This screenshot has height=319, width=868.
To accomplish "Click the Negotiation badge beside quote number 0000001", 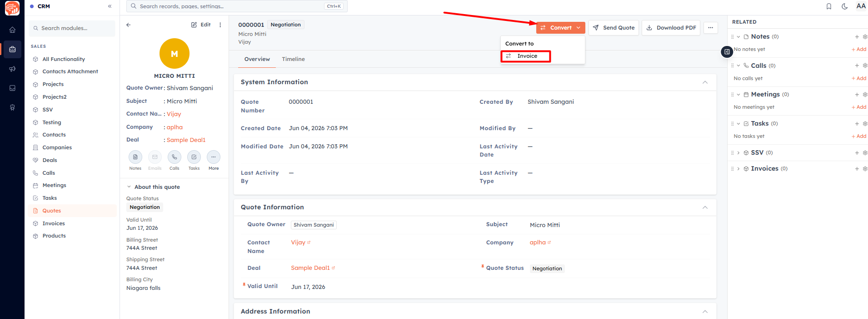I will (285, 25).
